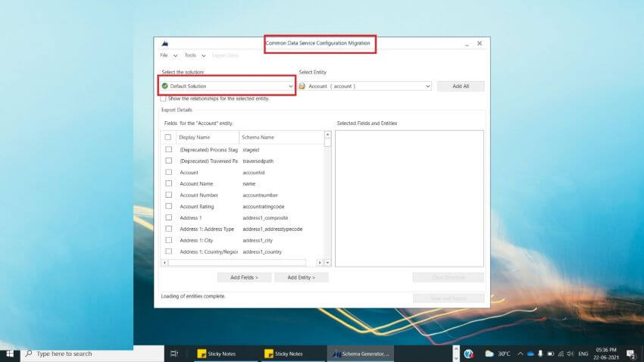Minimize the Configuration Migration window
644x362 pixels.
click(x=467, y=43)
